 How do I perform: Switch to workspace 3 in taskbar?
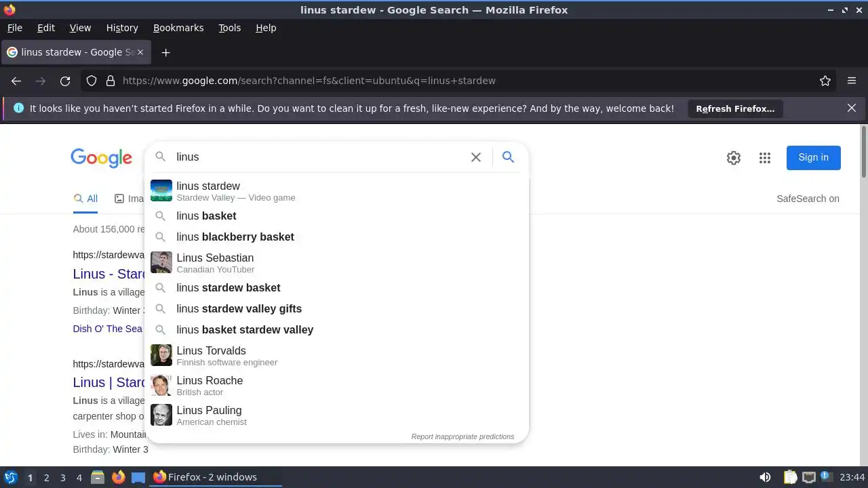click(62, 477)
